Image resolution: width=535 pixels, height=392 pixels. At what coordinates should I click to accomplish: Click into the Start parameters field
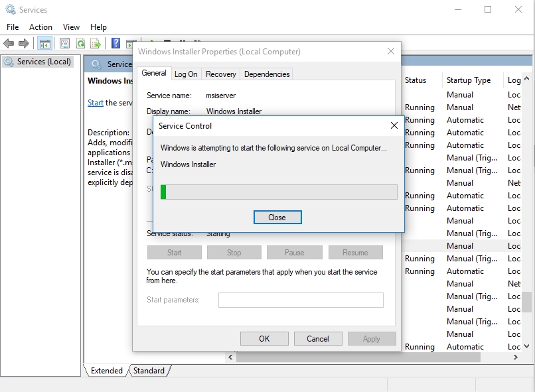(x=301, y=300)
